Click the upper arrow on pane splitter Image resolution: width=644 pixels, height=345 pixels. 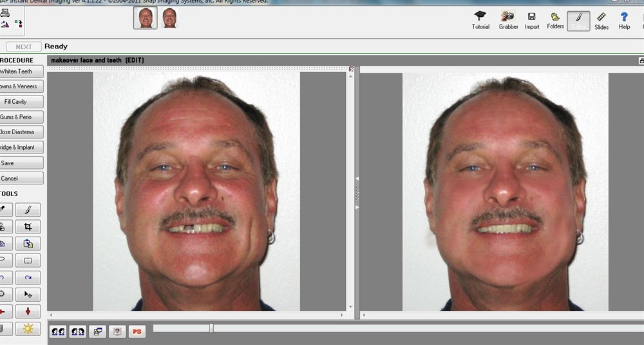click(357, 179)
